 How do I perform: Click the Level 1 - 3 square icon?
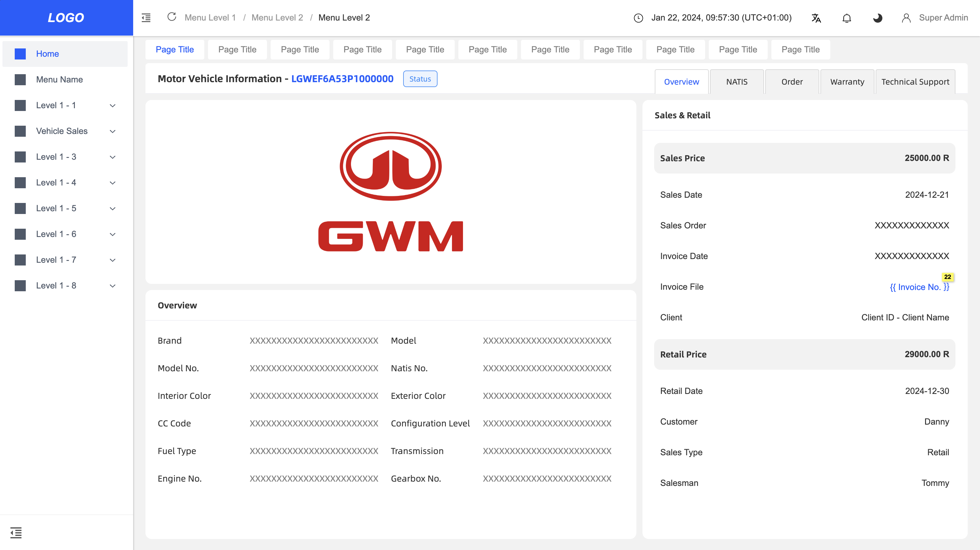pyautogui.click(x=20, y=157)
